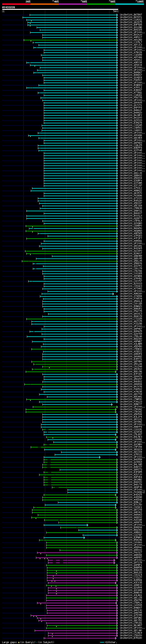Click the green ~80% identity legend segment
This screenshot has height=644, width=146.
click(x=101, y=4)
